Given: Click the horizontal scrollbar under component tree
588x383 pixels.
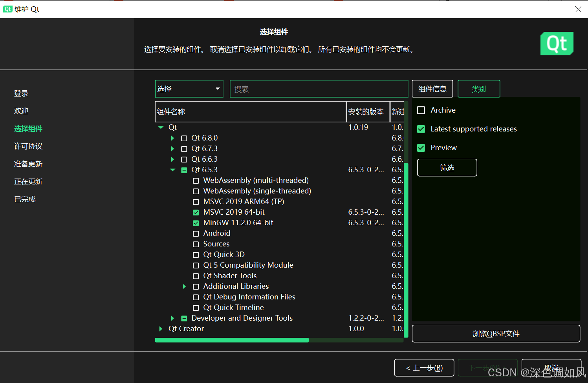Looking at the screenshot, I should (x=232, y=340).
